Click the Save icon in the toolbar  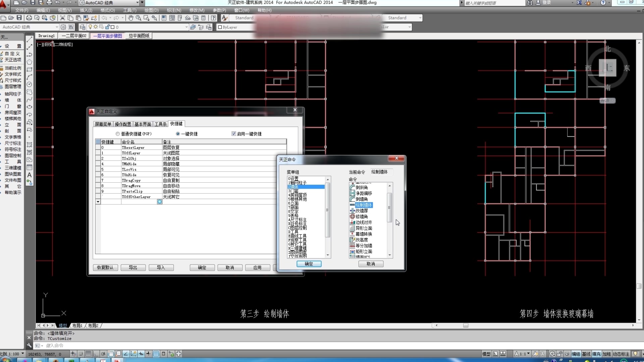click(19, 18)
